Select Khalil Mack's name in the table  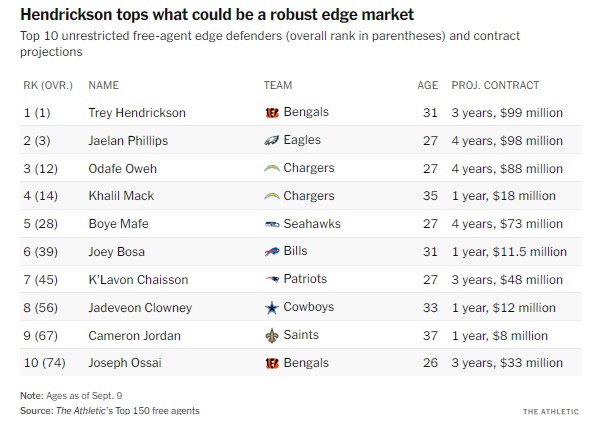pyautogui.click(x=121, y=196)
